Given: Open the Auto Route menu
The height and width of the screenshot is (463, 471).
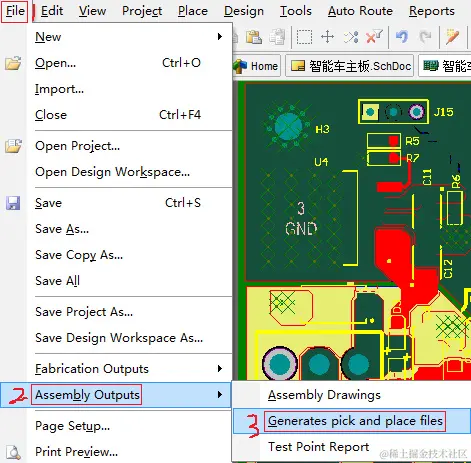Looking at the screenshot, I should pos(360,11).
